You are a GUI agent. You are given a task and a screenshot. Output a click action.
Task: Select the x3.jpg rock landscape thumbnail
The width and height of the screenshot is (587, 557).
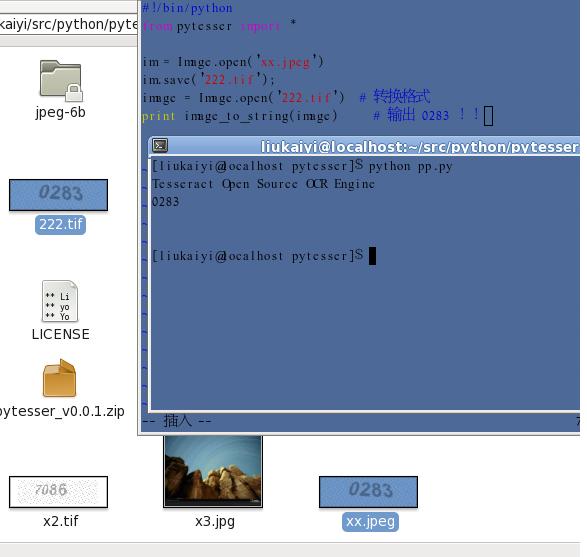[x=213, y=472]
